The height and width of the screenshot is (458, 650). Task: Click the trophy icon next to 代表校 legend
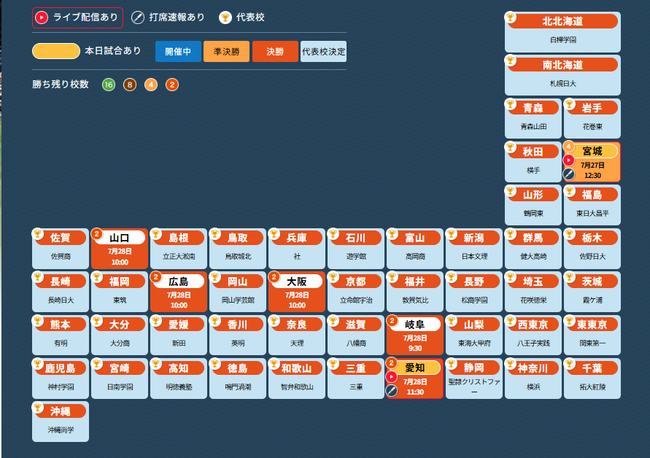225,17
